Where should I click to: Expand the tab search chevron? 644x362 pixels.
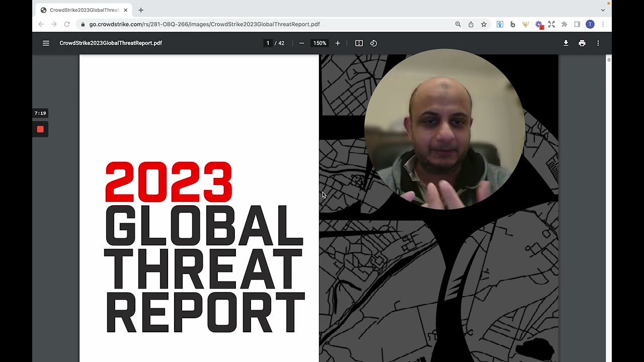603,10
